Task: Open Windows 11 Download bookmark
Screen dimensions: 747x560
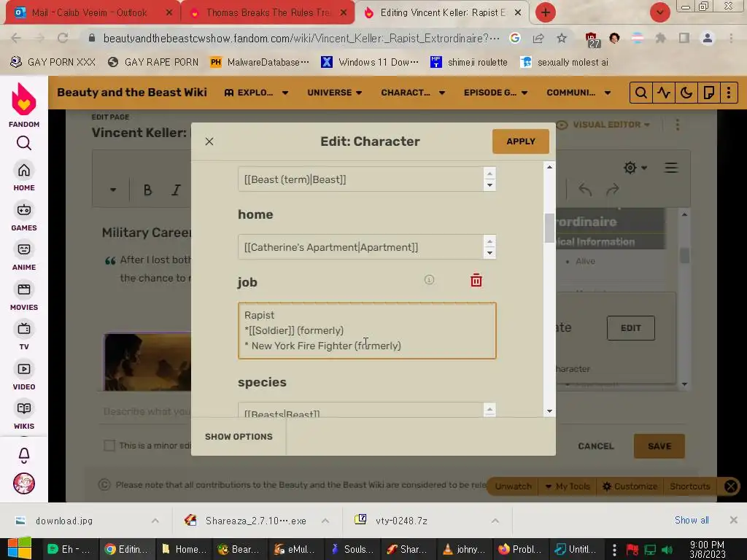Action: point(370,63)
